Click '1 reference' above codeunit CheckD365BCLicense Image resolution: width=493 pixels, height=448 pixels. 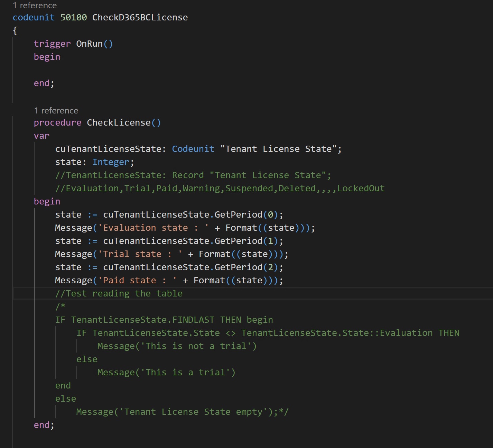click(34, 5)
